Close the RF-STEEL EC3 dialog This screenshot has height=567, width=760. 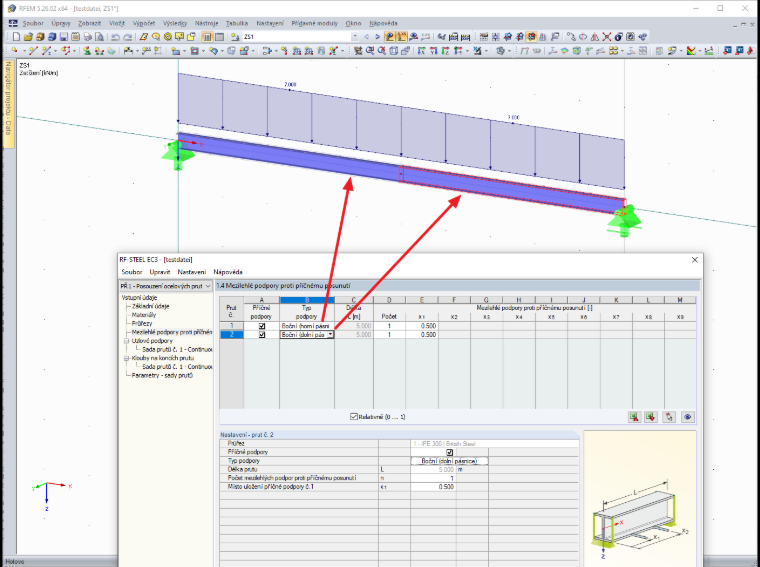pyautogui.click(x=695, y=260)
